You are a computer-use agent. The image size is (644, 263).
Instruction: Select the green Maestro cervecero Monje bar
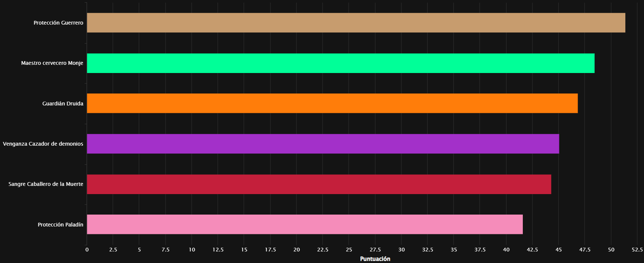(x=341, y=63)
